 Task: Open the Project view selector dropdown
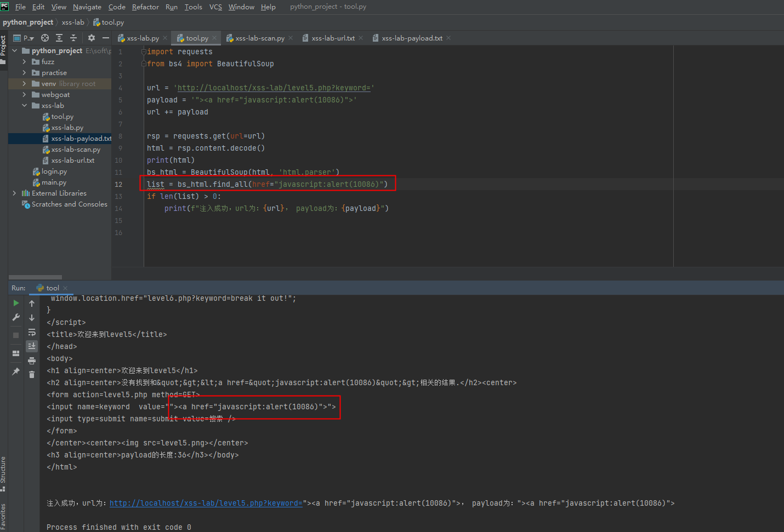tap(24, 38)
